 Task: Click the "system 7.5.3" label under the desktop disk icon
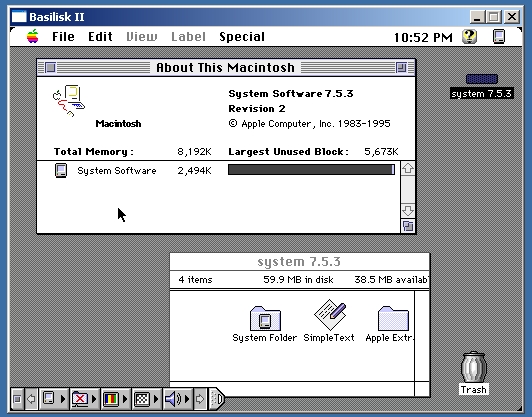(482, 94)
